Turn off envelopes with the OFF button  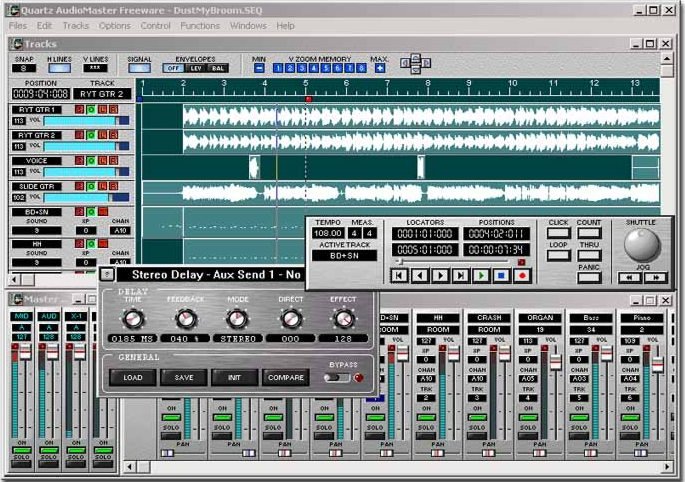click(173, 69)
